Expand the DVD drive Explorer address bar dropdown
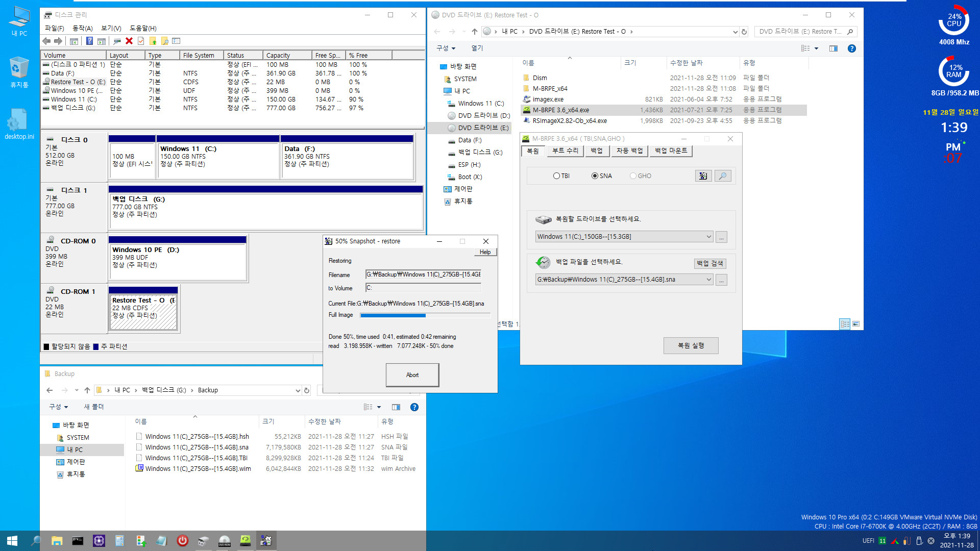Screen dimensions: 980x551 [x=735, y=32]
